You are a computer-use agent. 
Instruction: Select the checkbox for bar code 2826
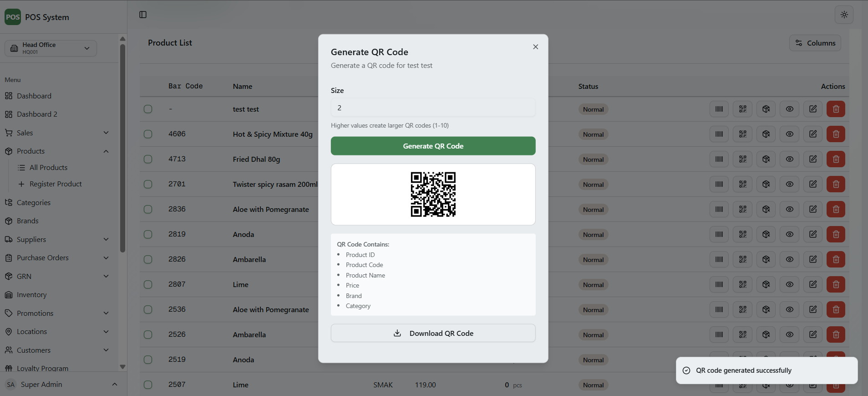click(148, 259)
